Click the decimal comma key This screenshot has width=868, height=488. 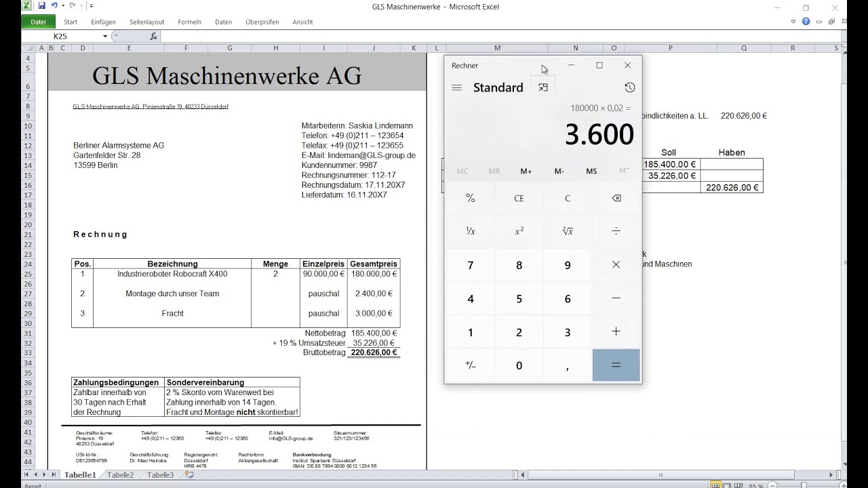pos(568,365)
